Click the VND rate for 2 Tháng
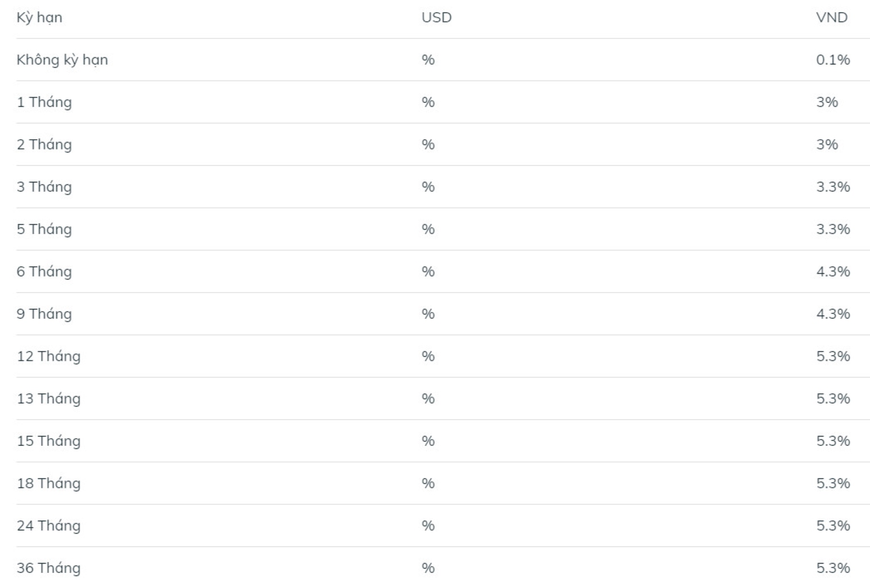Screen dimensions: 870x588 (x=827, y=144)
